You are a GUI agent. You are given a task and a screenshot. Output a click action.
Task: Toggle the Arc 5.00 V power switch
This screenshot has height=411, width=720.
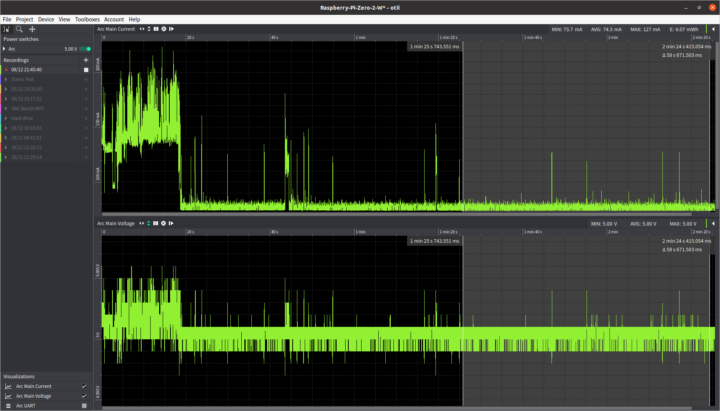pos(85,49)
